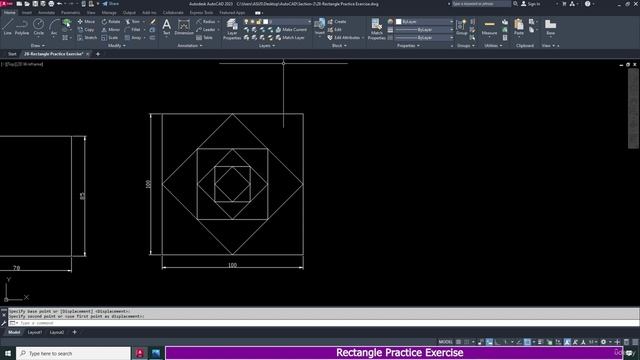
Task: Open Windows Start menu
Action: point(8,353)
